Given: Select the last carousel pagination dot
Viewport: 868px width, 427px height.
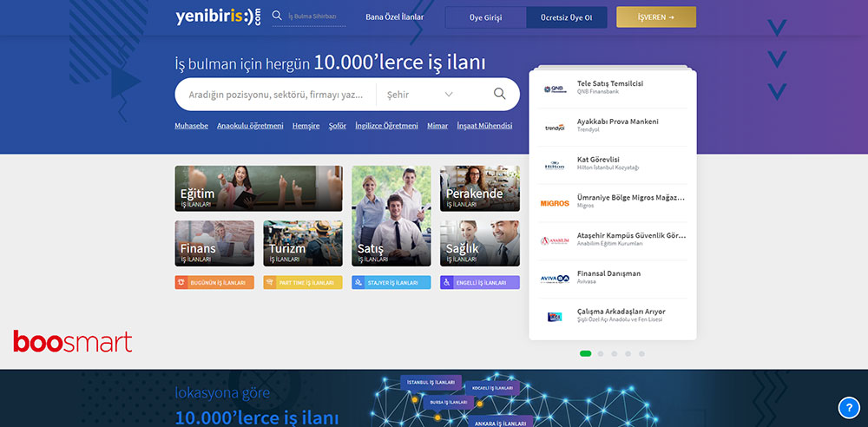Looking at the screenshot, I should (x=641, y=354).
